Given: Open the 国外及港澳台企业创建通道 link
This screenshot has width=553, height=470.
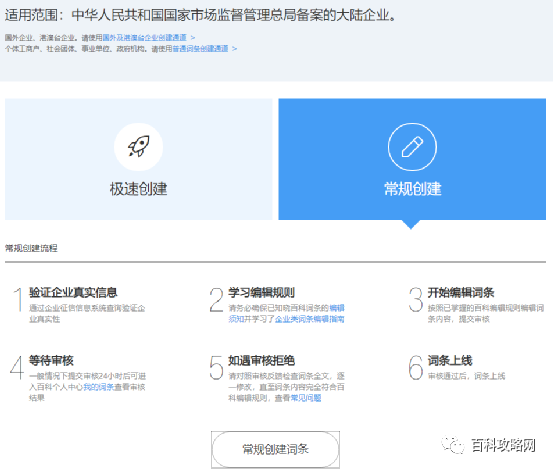Looking at the screenshot, I should (x=144, y=37).
